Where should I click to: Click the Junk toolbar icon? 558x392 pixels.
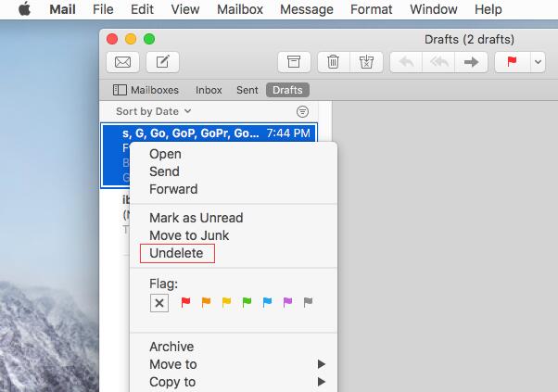[x=366, y=62]
